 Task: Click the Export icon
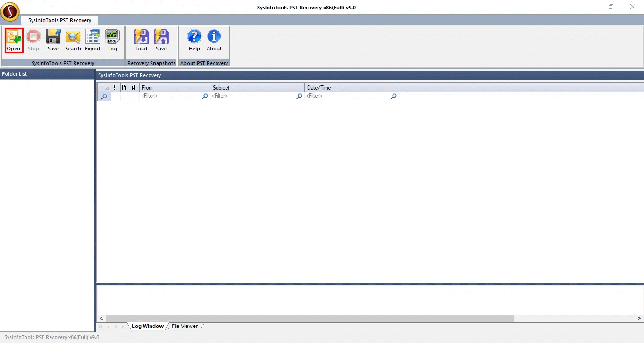pos(93,40)
